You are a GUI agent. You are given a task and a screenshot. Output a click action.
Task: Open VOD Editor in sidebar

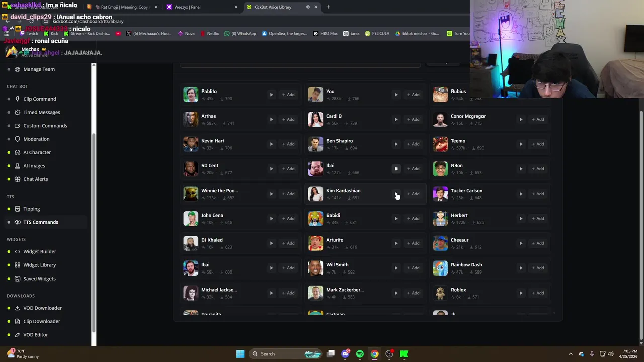click(x=35, y=335)
